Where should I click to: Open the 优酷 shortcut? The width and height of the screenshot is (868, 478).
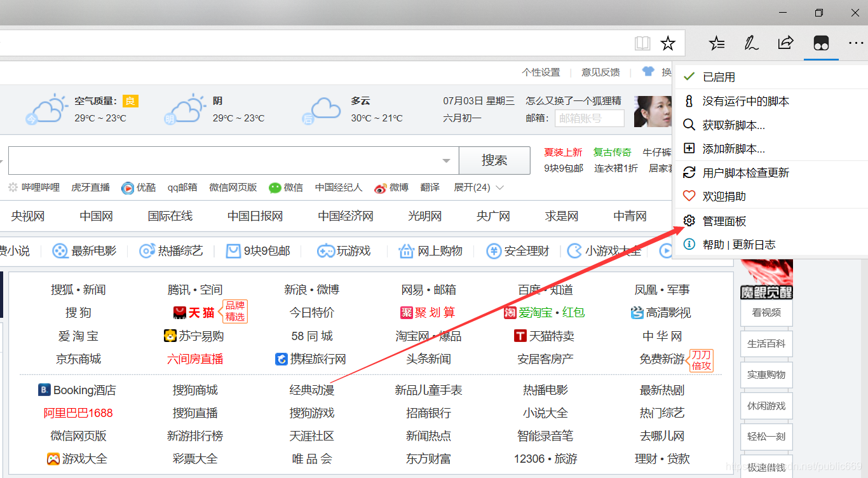point(139,188)
